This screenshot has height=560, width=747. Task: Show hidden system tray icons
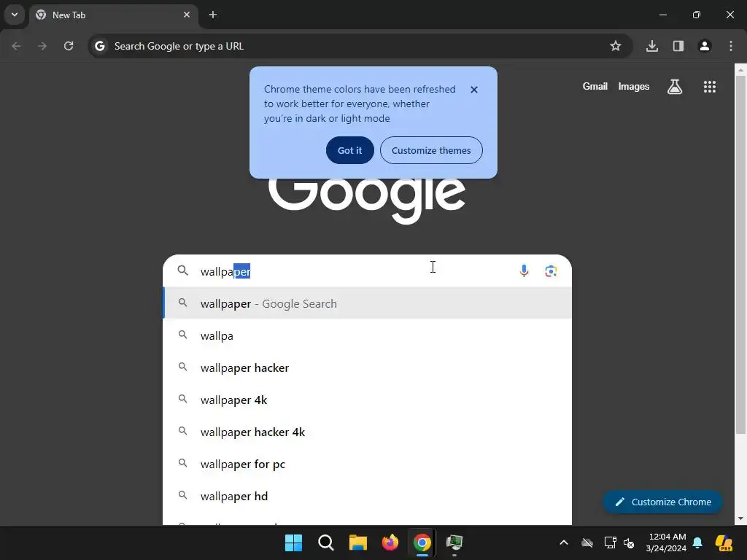tap(564, 542)
